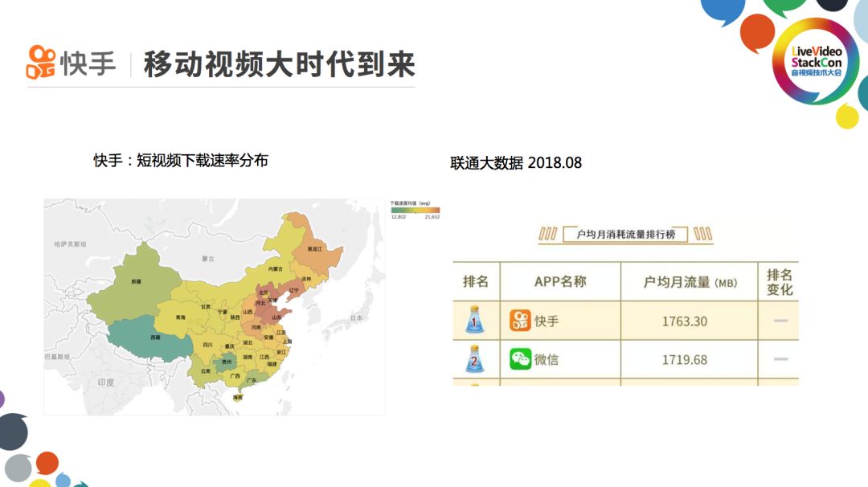Click the 辽宁 label on the map
The image size is (868, 487).
(293, 290)
